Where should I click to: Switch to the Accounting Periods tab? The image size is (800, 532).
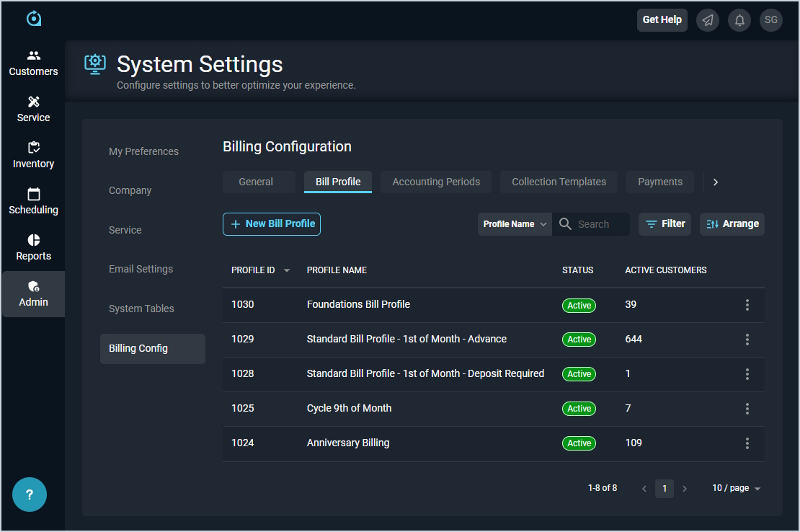(436, 182)
